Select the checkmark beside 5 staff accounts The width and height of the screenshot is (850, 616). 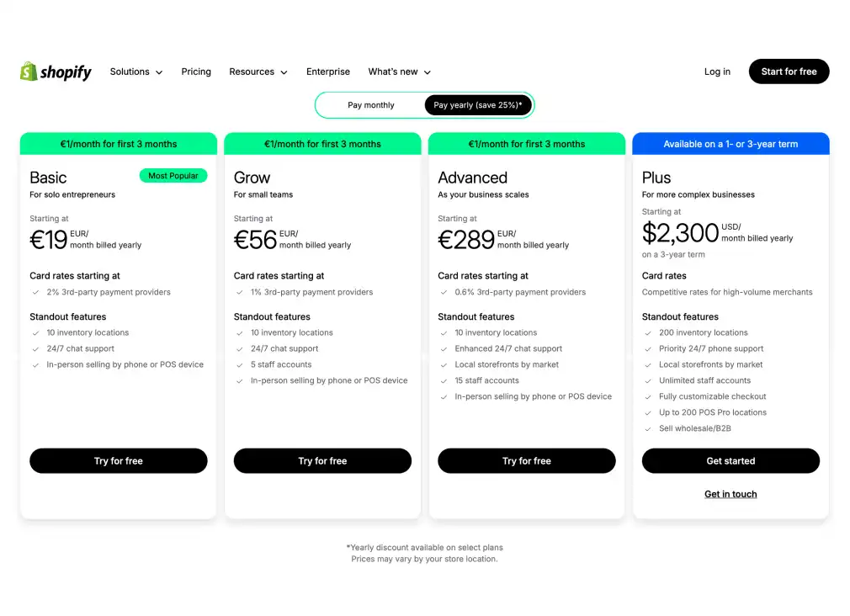241,364
